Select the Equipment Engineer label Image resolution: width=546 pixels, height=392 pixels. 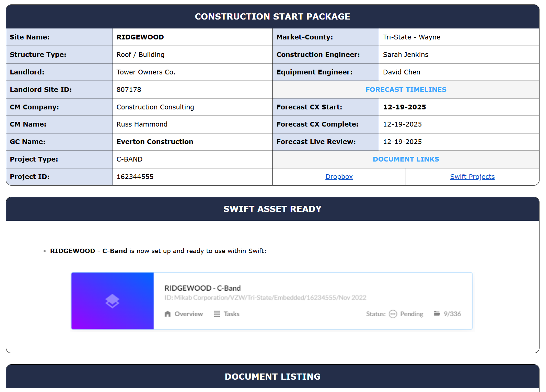pyautogui.click(x=314, y=72)
